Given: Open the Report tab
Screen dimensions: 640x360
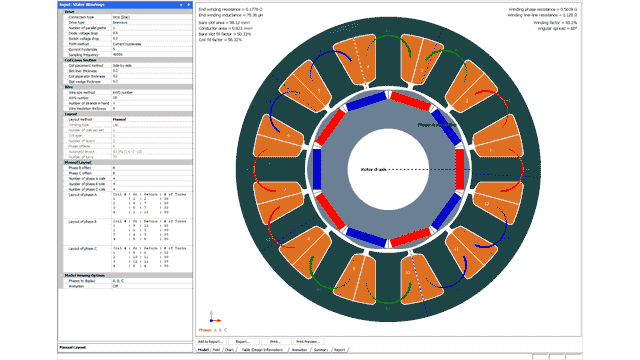Looking at the screenshot, I should coord(340,350).
